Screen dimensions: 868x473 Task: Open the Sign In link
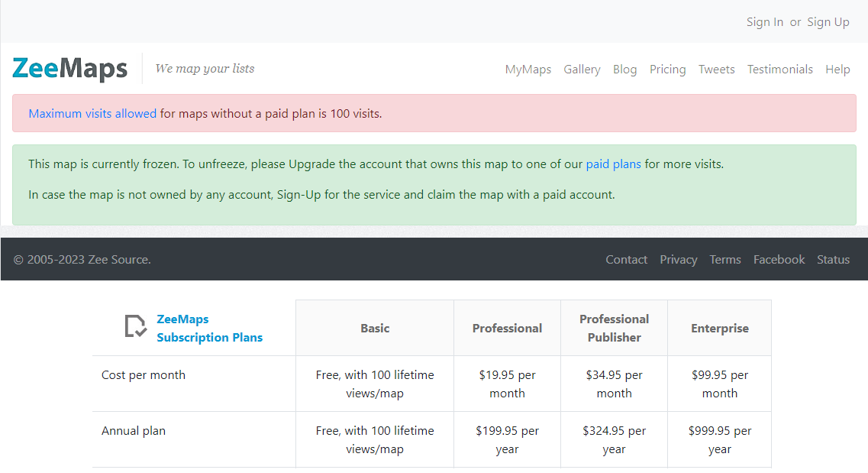point(764,22)
